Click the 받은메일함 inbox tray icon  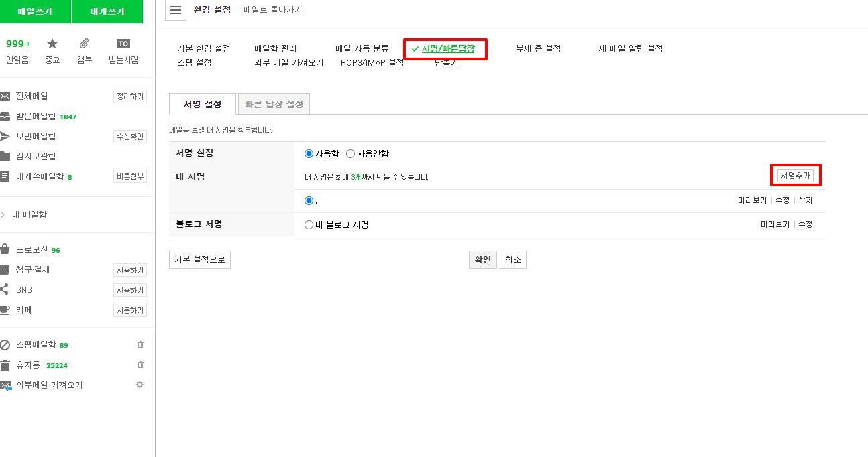coord(5,116)
